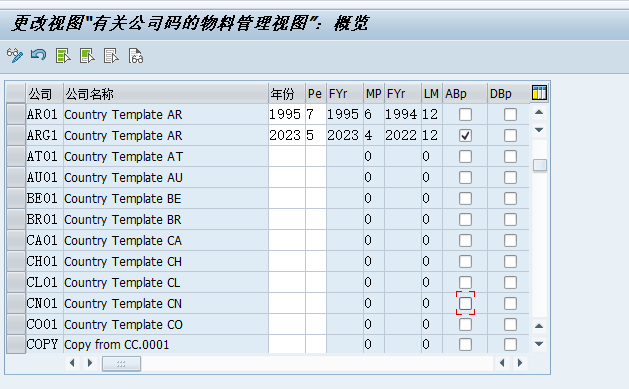Tick DBp checkbox for AR01 row

(x=510, y=115)
